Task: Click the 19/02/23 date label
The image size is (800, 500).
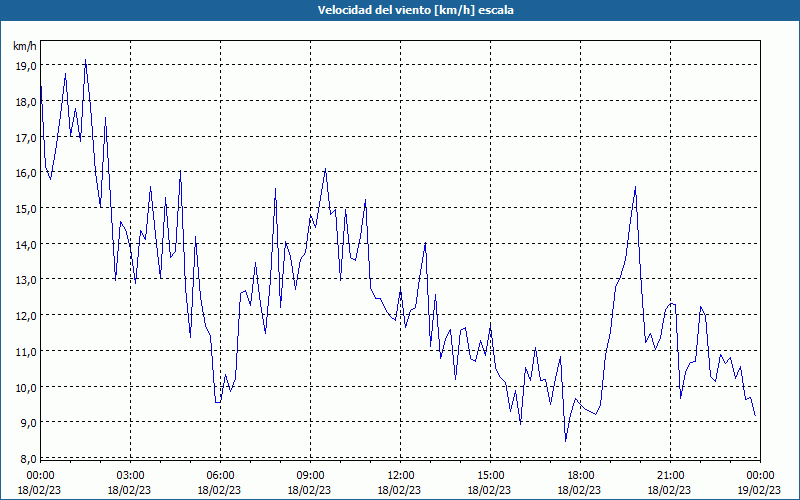Action: coord(760,490)
